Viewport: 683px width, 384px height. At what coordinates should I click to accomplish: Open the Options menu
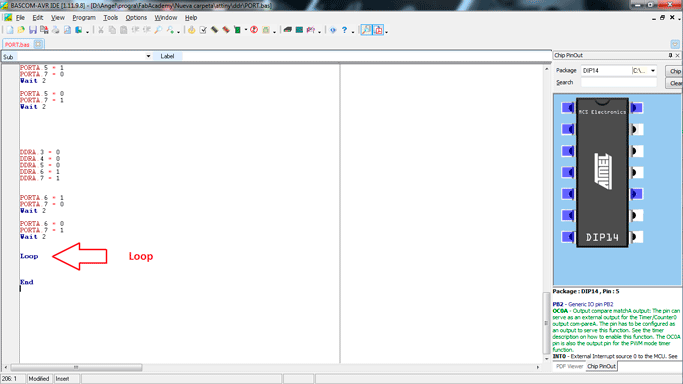(136, 18)
